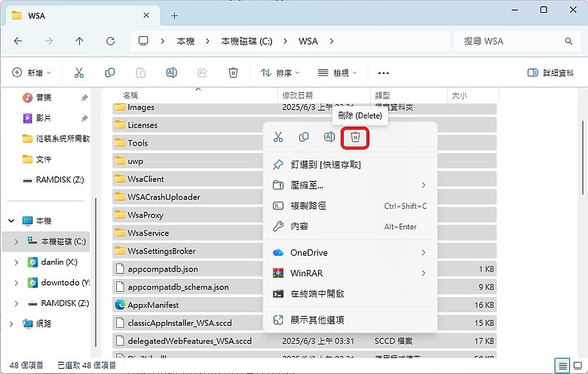Close the WSA tab

tap(146, 15)
